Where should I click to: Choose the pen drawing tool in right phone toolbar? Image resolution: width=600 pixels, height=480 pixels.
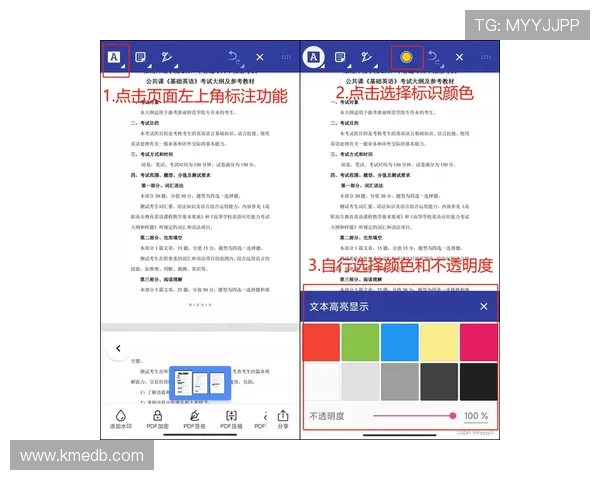tap(366, 57)
